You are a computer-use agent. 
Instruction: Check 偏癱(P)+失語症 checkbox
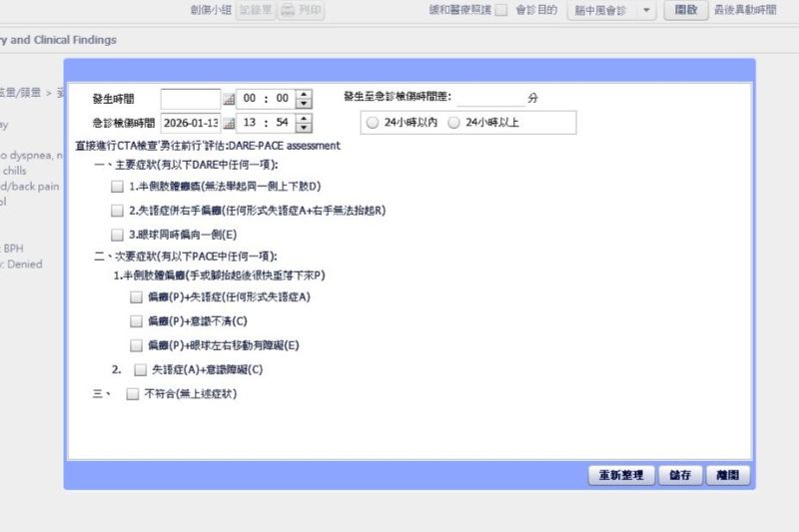tap(136, 296)
